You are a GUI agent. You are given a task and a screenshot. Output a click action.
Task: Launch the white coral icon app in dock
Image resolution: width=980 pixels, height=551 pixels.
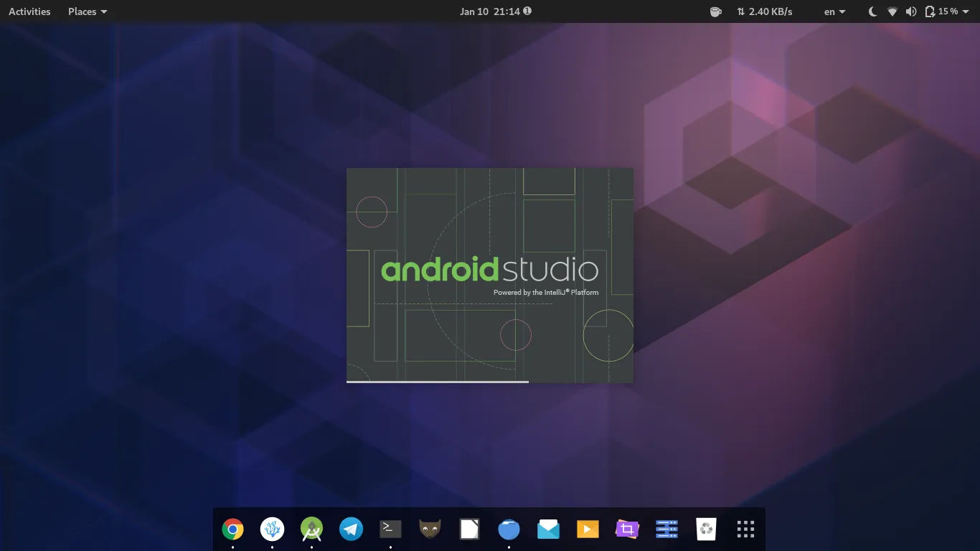[272, 529]
